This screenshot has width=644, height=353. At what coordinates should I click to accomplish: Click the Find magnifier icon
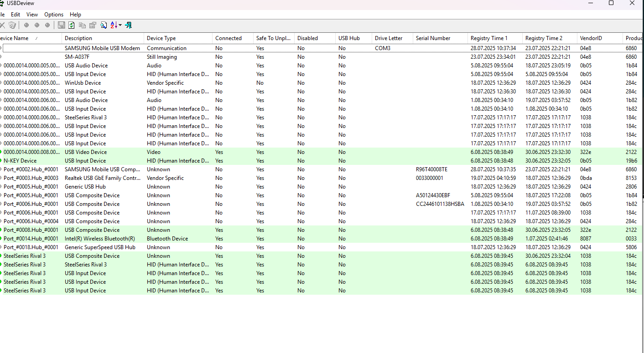click(104, 25)
